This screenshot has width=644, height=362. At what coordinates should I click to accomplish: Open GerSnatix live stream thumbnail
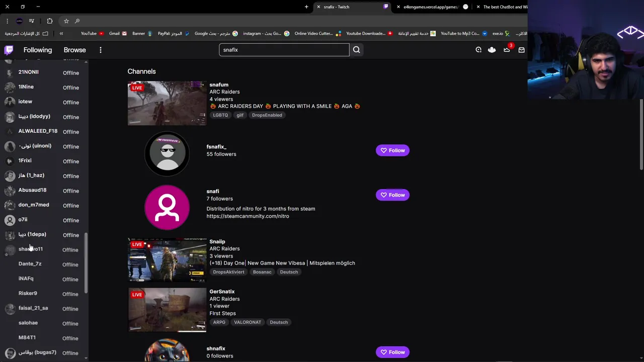pyautogui.click(x=167, y=310)
